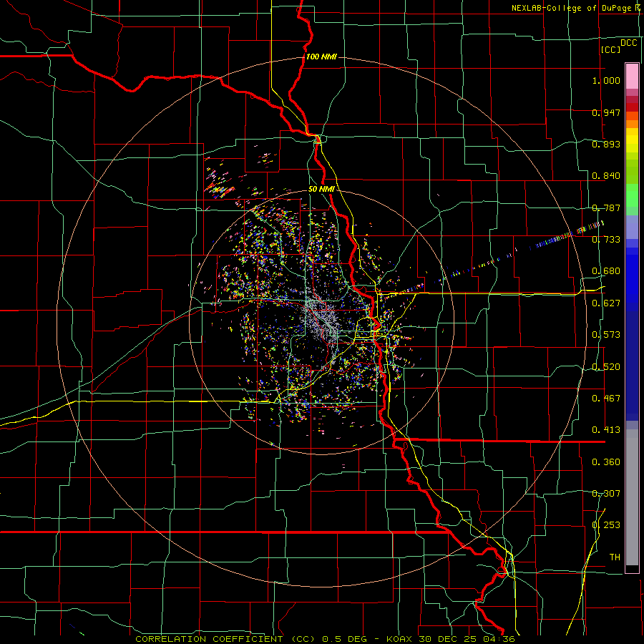The image size is (644, 644).
Task: Click the 0.893 color scale value
Action: [x=606, y=144]
